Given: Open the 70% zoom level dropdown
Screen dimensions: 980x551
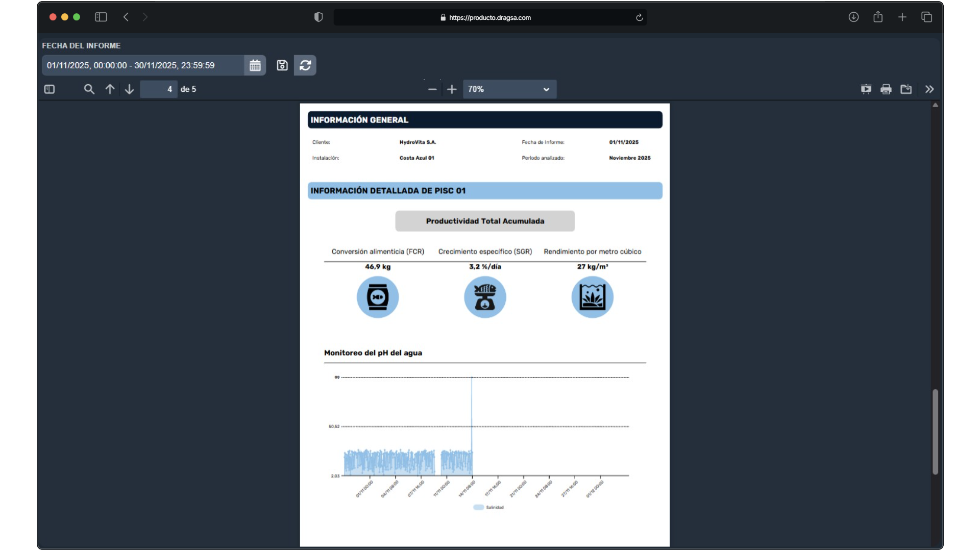Looking at the screenshot, I should (x=509, y=89).
